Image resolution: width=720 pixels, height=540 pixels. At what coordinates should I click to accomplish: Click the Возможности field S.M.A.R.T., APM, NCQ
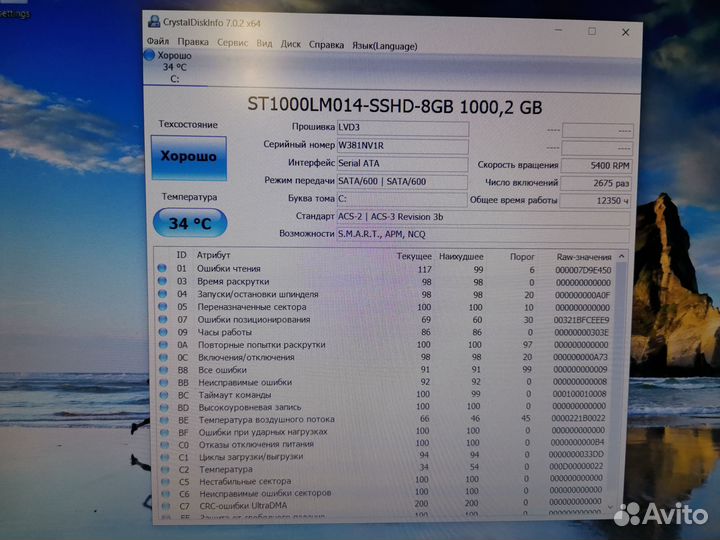coord(483,235)
